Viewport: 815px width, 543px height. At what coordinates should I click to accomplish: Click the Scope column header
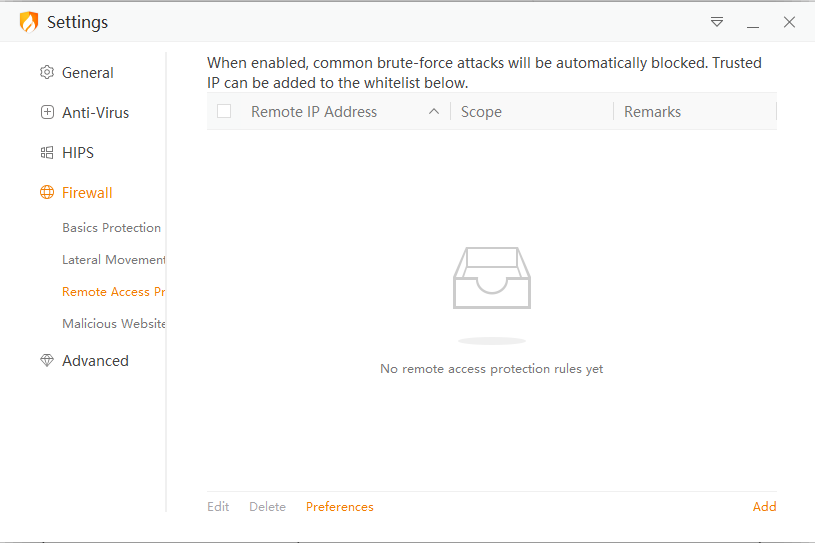482,112
